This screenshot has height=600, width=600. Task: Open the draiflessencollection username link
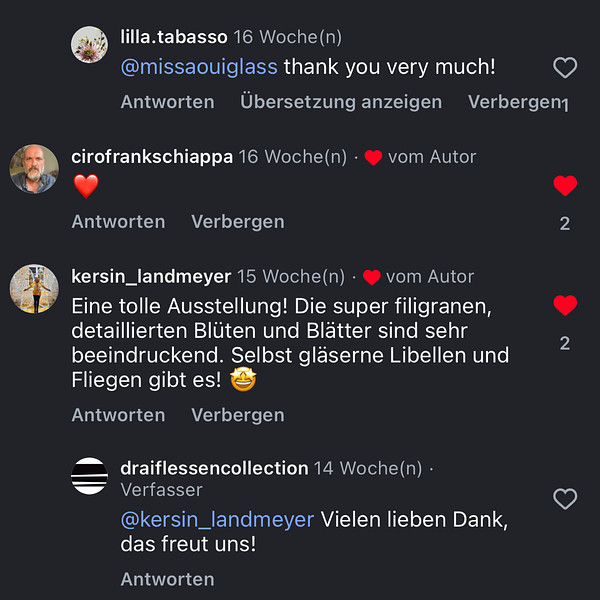pos(214,468)
